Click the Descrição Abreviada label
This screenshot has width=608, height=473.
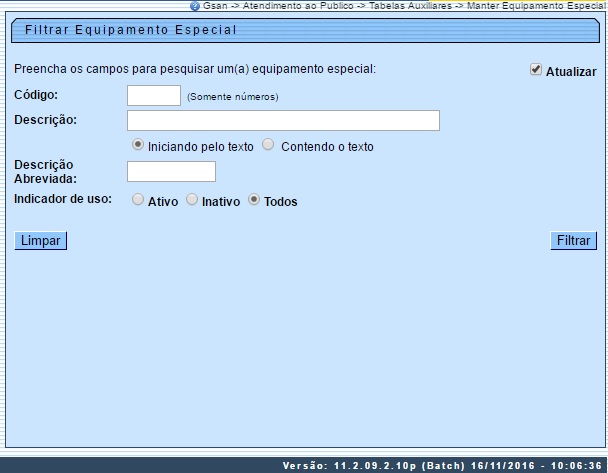45,172
